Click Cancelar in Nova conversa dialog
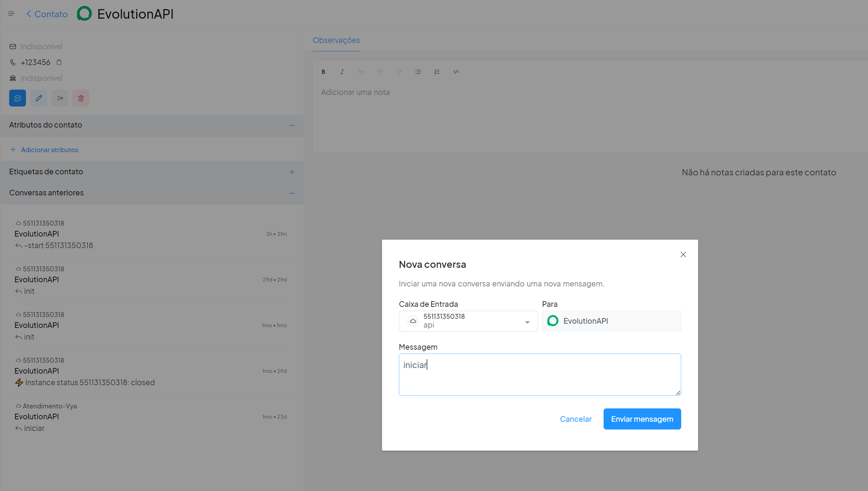The width and height of the screenshot is (868, 491). [576, 419]
